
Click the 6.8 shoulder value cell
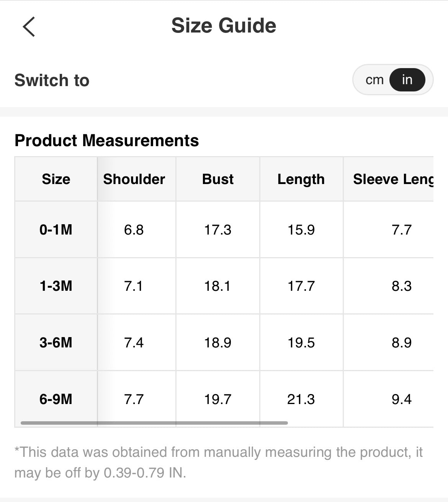coord(134,230)
